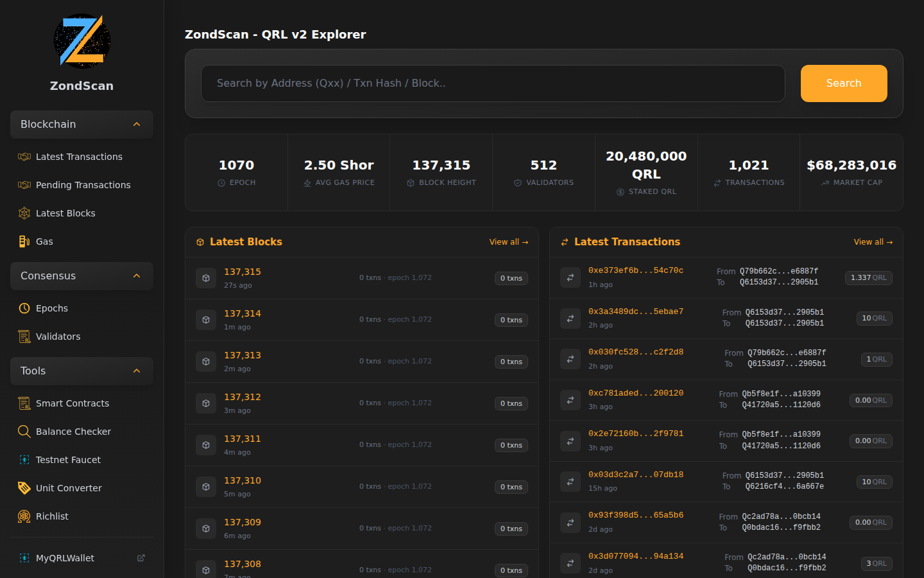This screenshot has height=578, width=924.
Task: Click the 1.337 QRL amount badge
Action: click(x=869, y=277)
